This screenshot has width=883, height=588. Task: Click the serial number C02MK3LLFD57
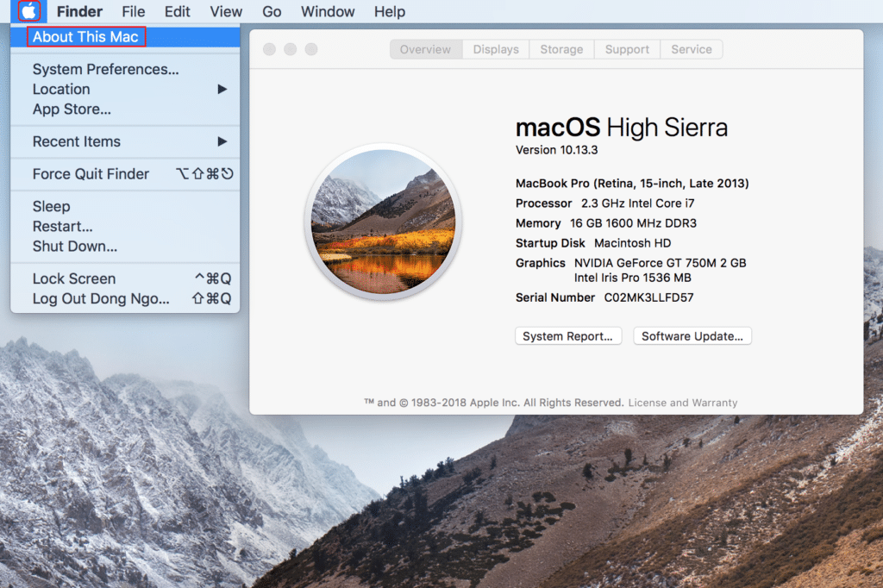648,298
